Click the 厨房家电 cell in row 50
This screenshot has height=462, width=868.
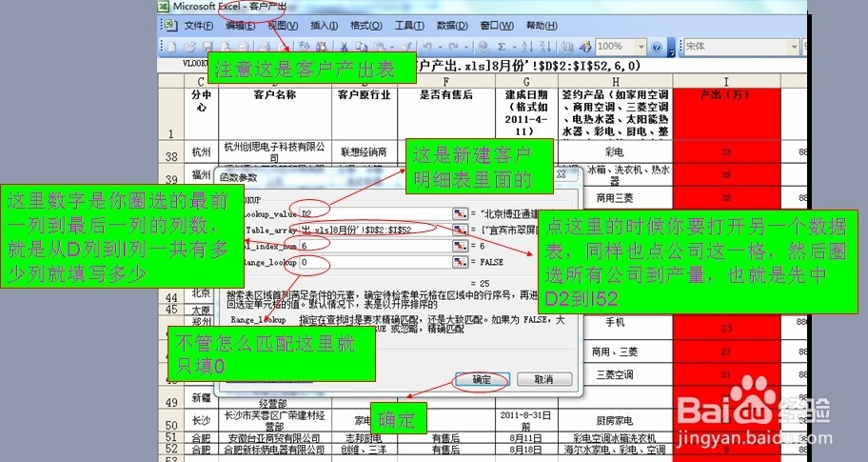(x=615, y=420)
